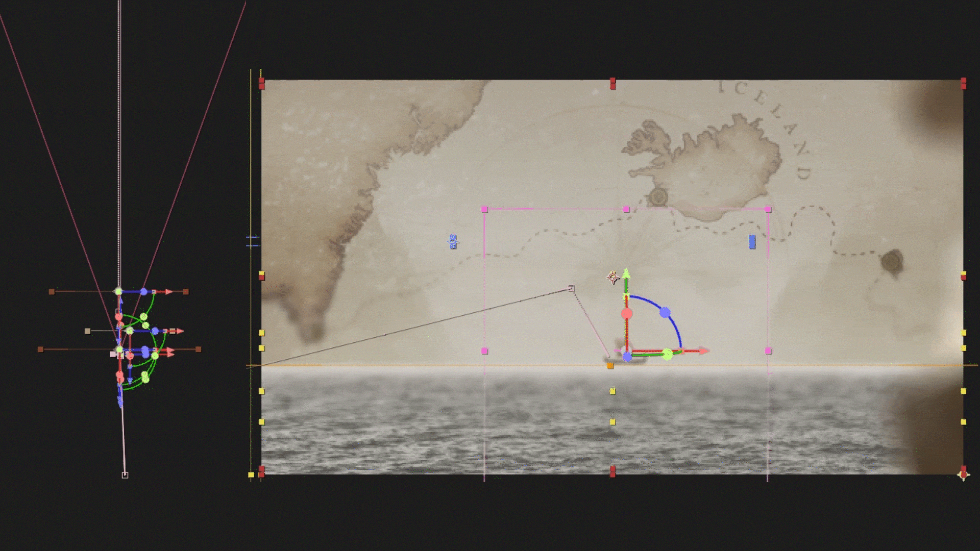This screenshot has width=980, height=551.
Task: Click the solid blue rectangle marker near Iceland route
Action: [x=752, y=242]
